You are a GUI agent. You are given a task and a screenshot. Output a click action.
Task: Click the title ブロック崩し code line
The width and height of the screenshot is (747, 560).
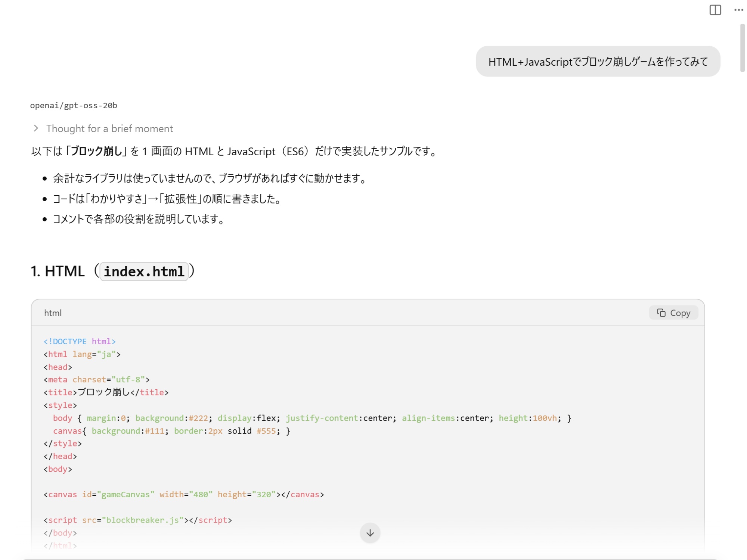pyautogui.click(x=106, y=392)
